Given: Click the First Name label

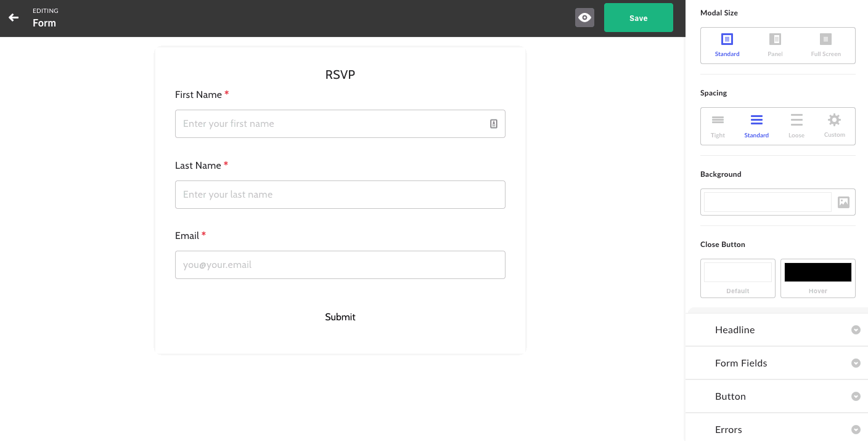Looking at the screenshot, I should point(199,95).
